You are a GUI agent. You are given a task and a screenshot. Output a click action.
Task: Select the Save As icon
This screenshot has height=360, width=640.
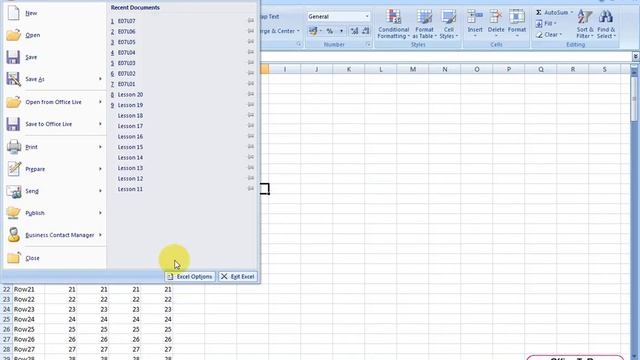tap(13, 79)
